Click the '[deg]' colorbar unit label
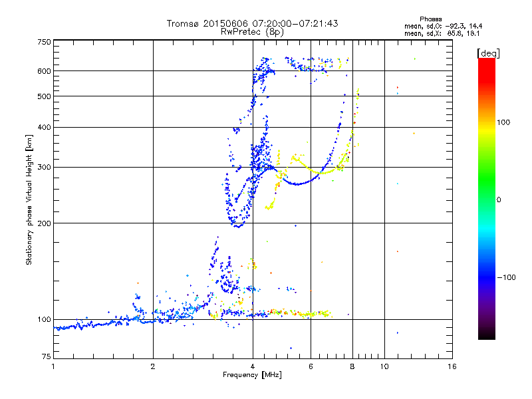Viewport: 532px width, 399px height. click(488, 53)
